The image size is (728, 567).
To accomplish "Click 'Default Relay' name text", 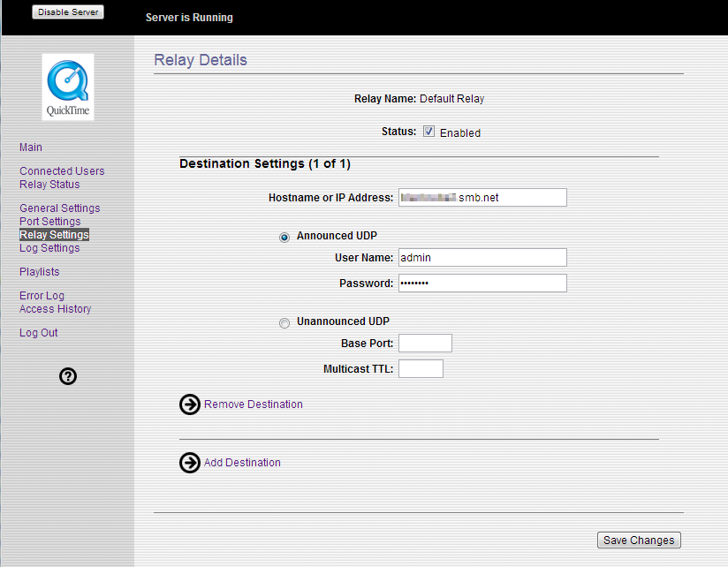I will click(451, 99).
